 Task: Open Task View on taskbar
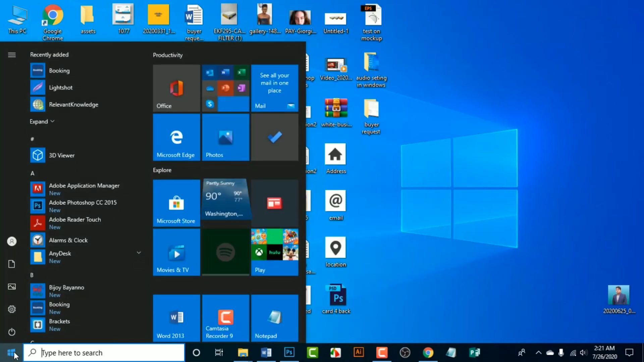(x=219, y=353)
